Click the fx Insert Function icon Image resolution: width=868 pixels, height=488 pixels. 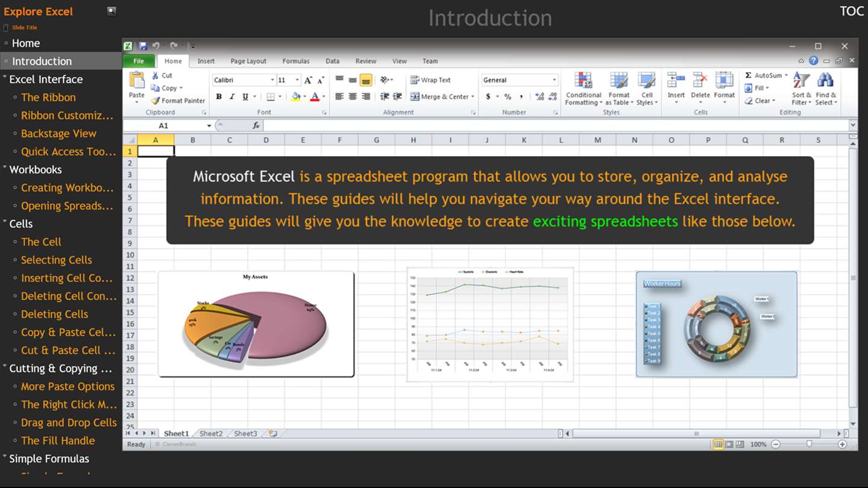coord(256,125)
